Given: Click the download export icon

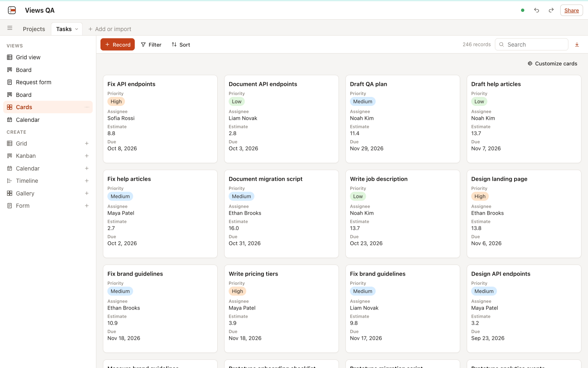Looking at the screenshot, I should pyautogui.click(x=577, y=45).
